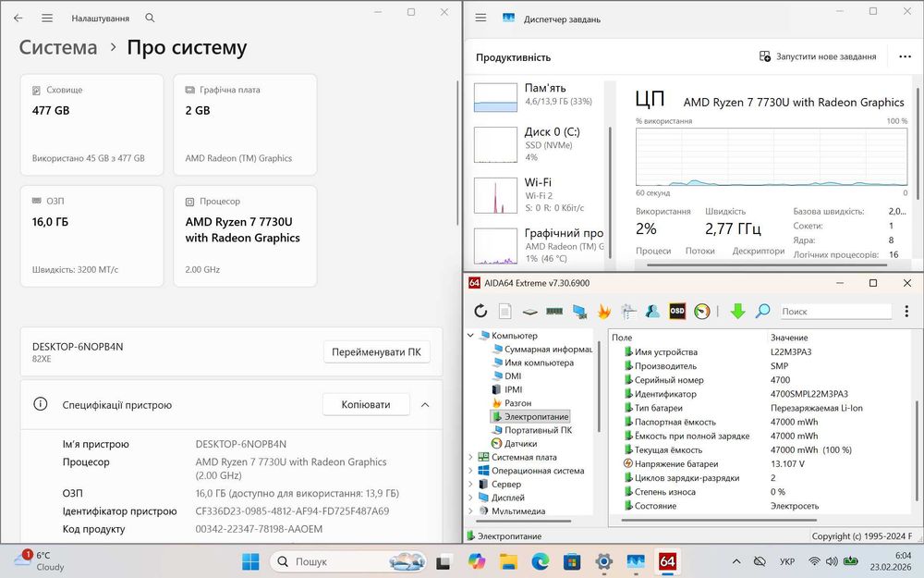The height and width of the screenshot is (578, 924).
Task: Select Датчики in the AIDA64 tree
Action: (515, 444)
